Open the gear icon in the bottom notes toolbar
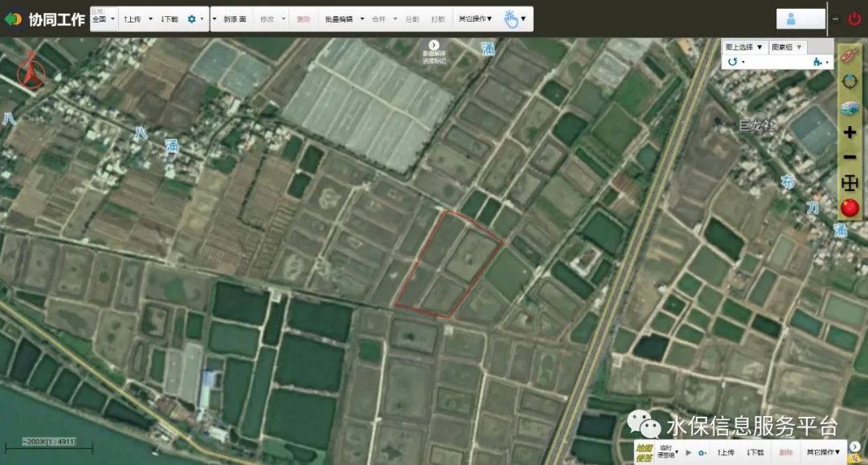This screenshot has height=465, width=868. [x=702, y=451]
